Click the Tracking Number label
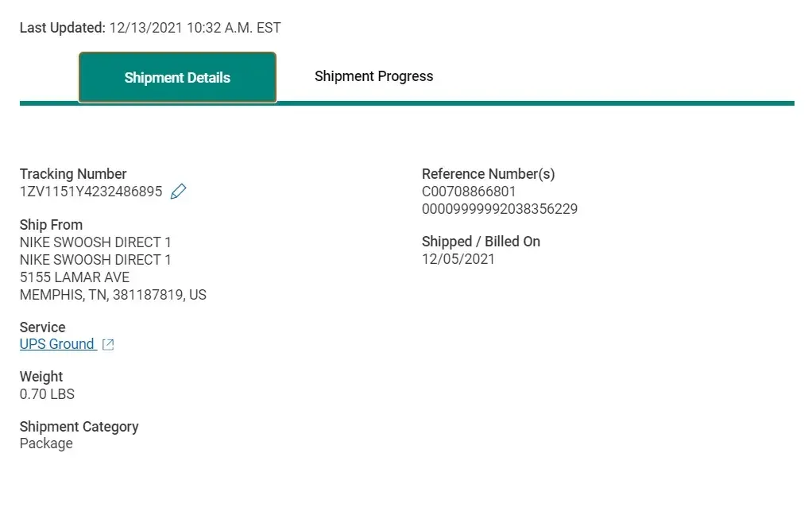Viewport: 812px width, 515px height. [73, 174]
